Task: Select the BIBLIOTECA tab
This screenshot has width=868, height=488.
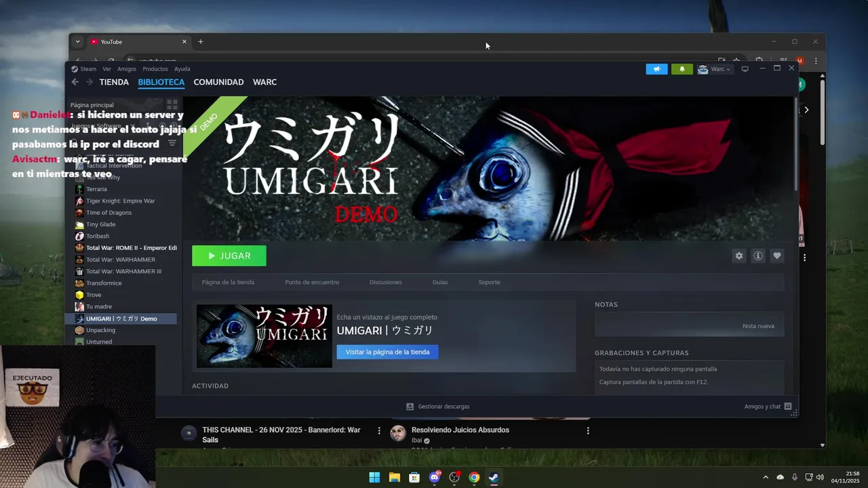Action: [x=161, y=82]
